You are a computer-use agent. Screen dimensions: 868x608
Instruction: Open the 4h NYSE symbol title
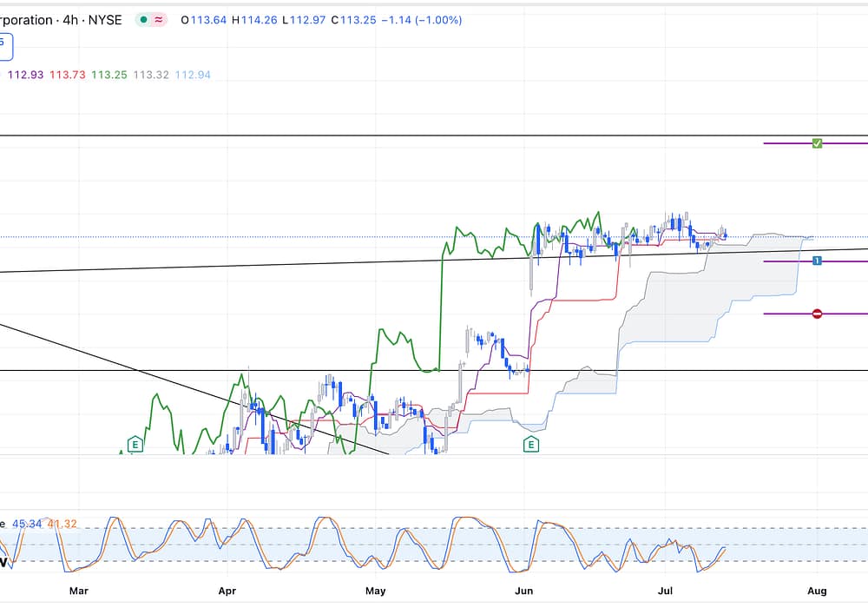pos(61,20)
